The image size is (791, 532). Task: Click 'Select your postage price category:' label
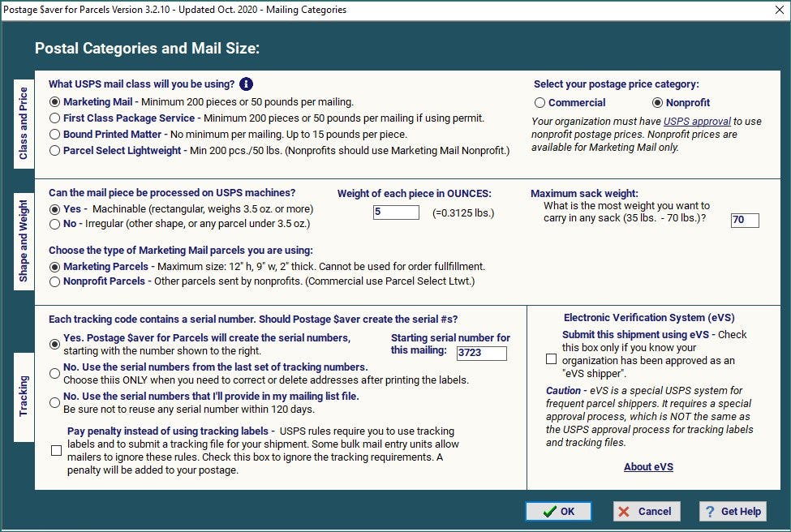coord(617,84)
